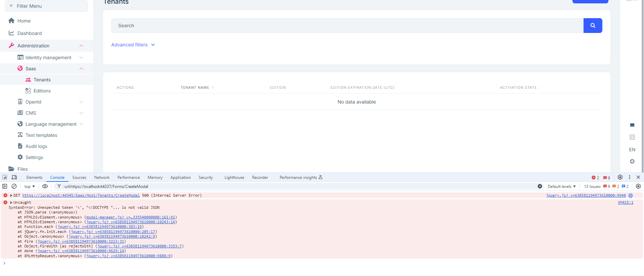Expand the Advanced filters section
Viewport: 644px width, 276px height.
point(133,45)
